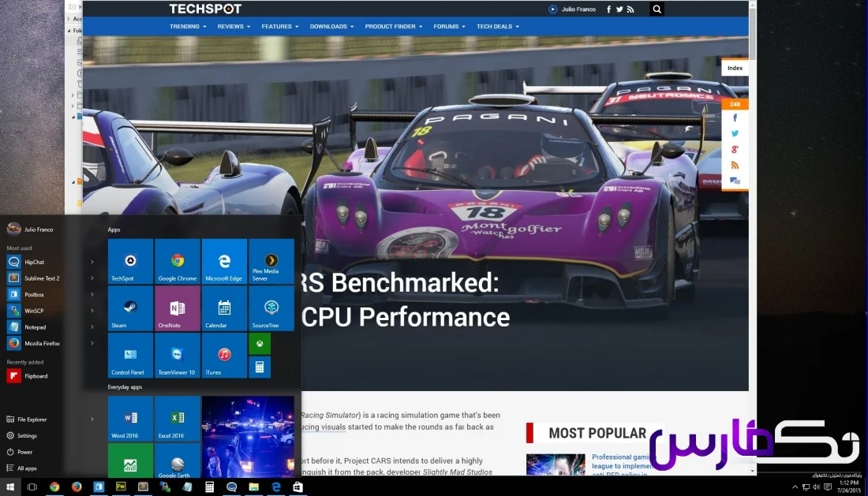Open the Windows Store taskbar icon
The image size is (868, 496).
[297, 487]
